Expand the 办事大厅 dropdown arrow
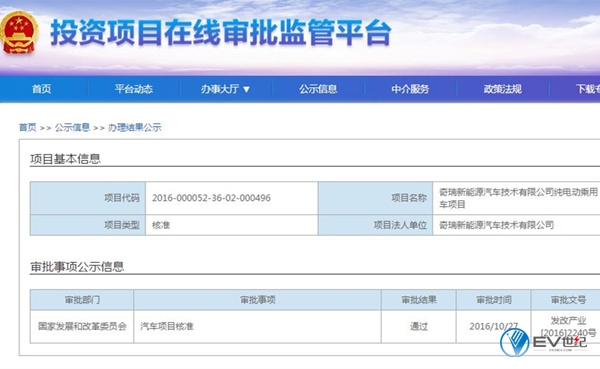Image resolution: width=600 pixels, height=369 pixels. pos(246,90)
